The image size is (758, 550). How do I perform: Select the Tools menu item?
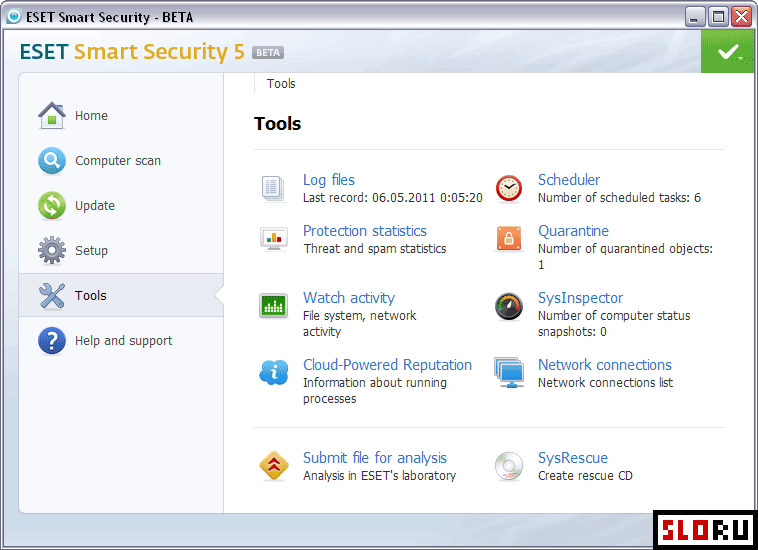(121, 295)
